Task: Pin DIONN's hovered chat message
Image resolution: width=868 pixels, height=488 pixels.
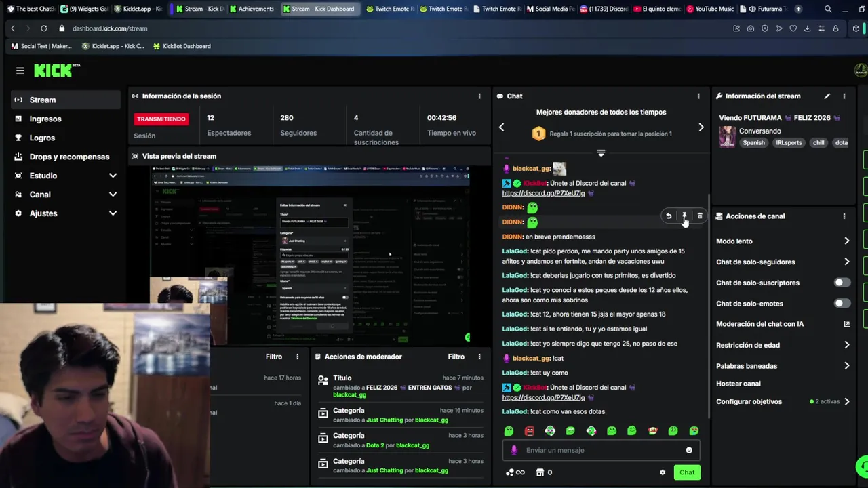Action: tap(684, 216)
